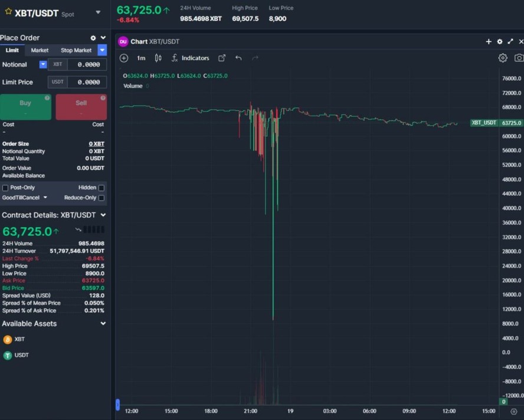Click the undo arrow on the chart toolbar
The image size is (524, 420).
coord(238,58)
